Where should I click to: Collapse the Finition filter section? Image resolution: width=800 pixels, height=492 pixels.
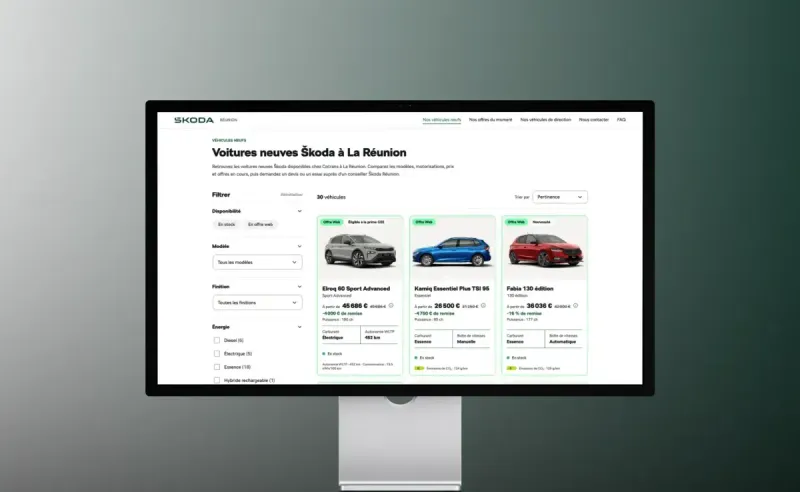pos(299,287)
